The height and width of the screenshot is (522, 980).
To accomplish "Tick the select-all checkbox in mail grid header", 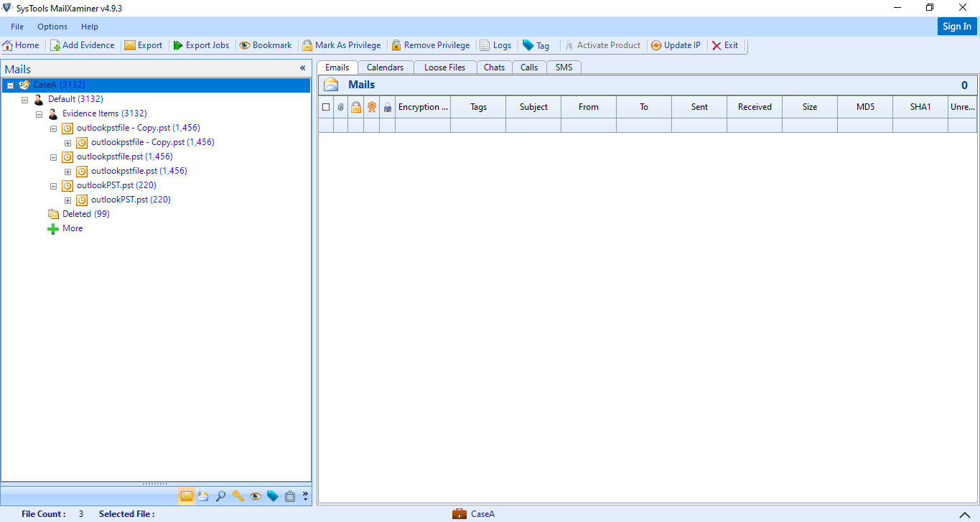I will [326, 107].
